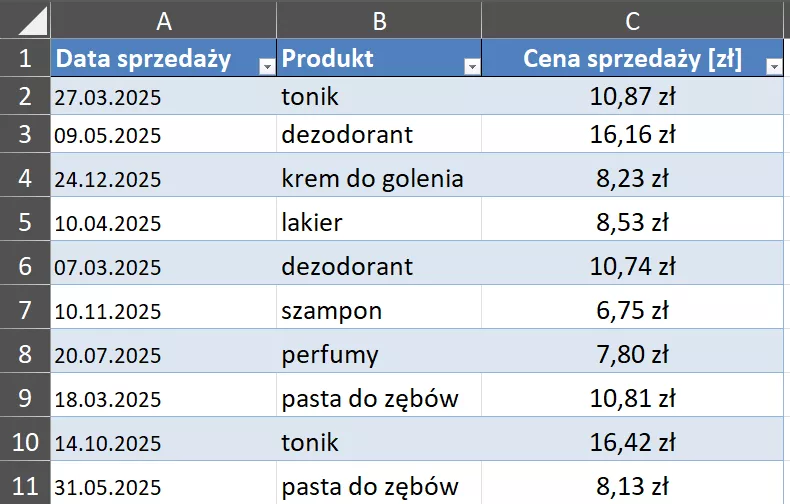This screenshot has width=790, height=504.
Task: Click row header number 4
Action: click(x=25, y=179)
